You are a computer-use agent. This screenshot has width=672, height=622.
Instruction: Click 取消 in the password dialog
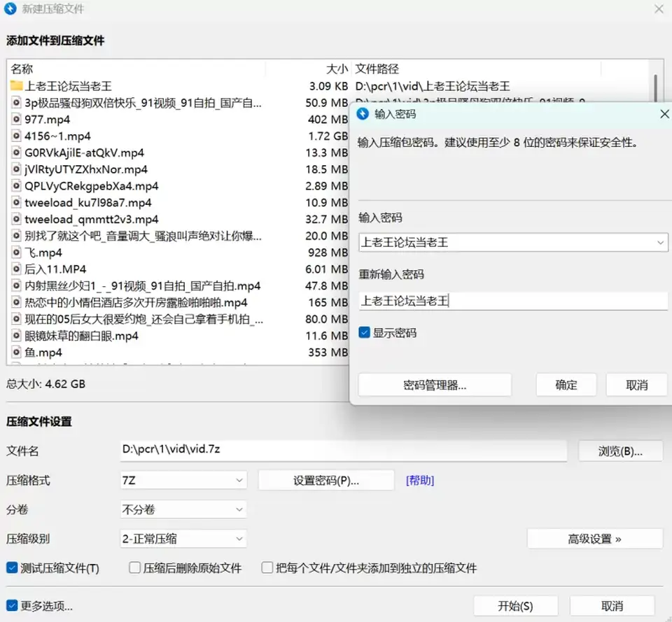click(637, 385)
